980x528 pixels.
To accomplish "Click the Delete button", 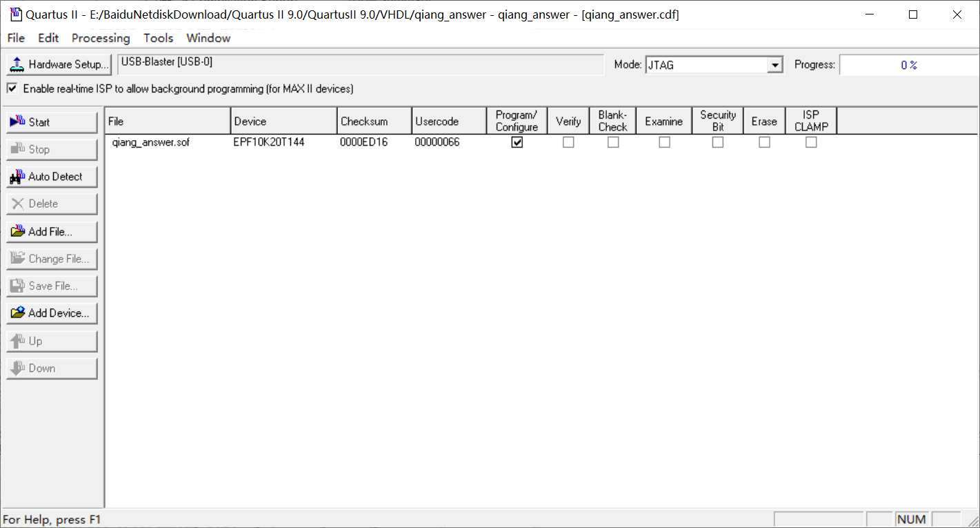I will pyautogui.click(x=52, y=204).
